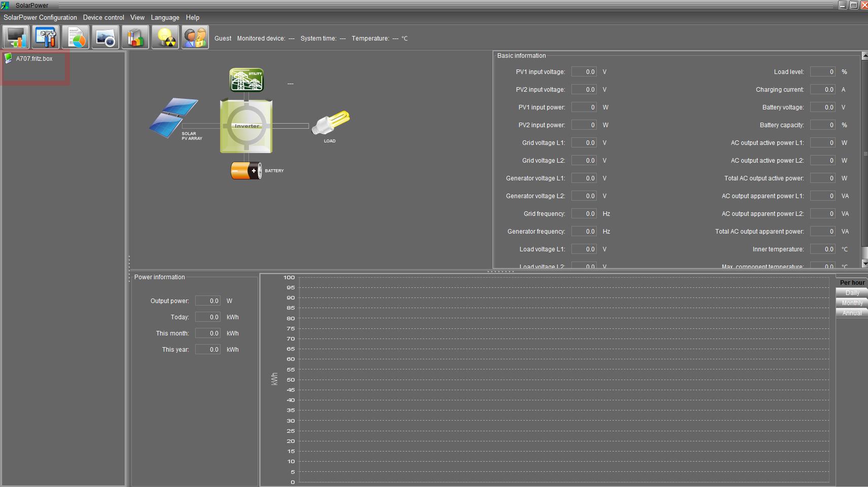Click the solar PV array panel icon

173,118
